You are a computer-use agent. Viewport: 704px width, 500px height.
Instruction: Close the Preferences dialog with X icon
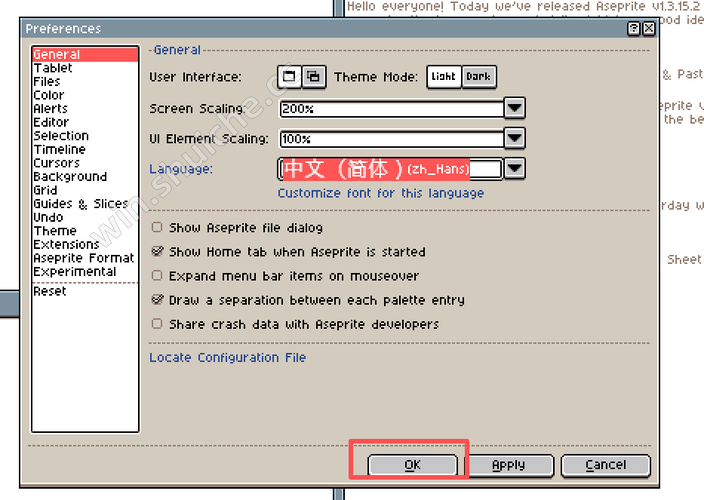648,29
